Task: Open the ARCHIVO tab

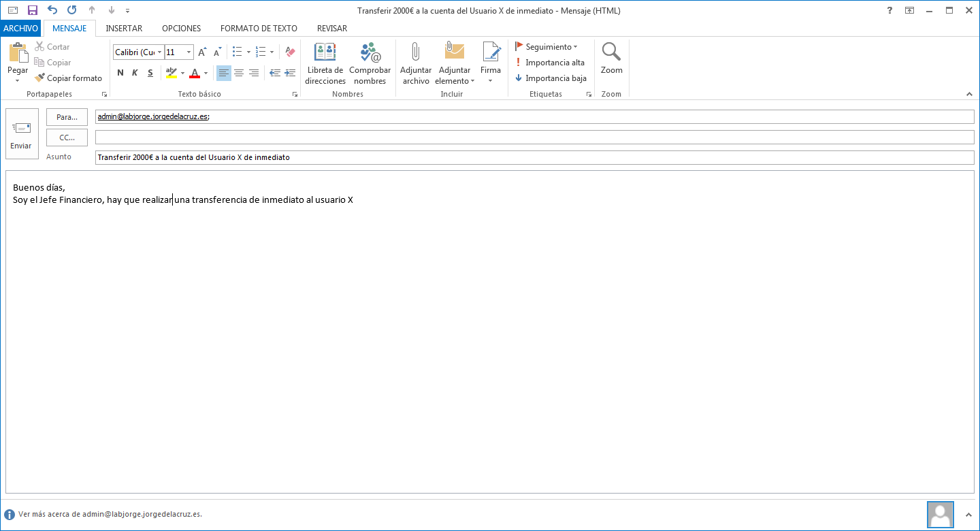Action: (x=20, y=29)
